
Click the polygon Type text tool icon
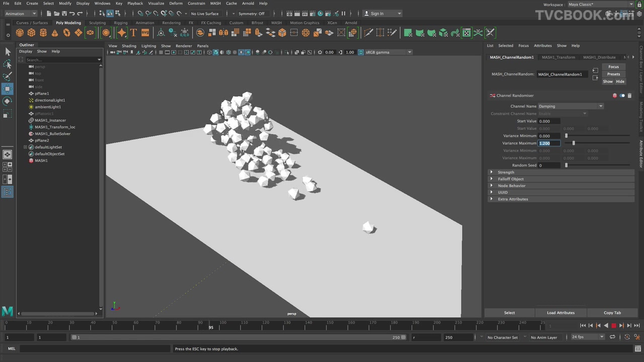tap(133, 33)
